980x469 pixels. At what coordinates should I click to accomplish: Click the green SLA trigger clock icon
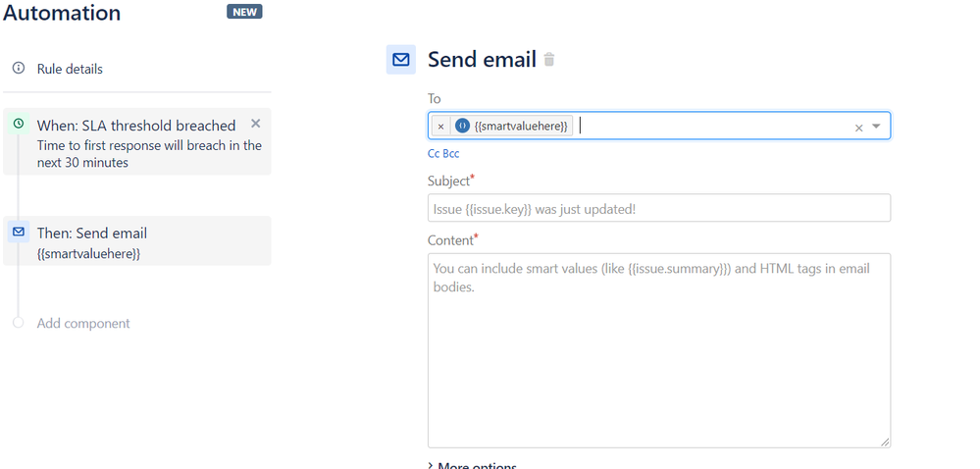(x=18, y=124)
